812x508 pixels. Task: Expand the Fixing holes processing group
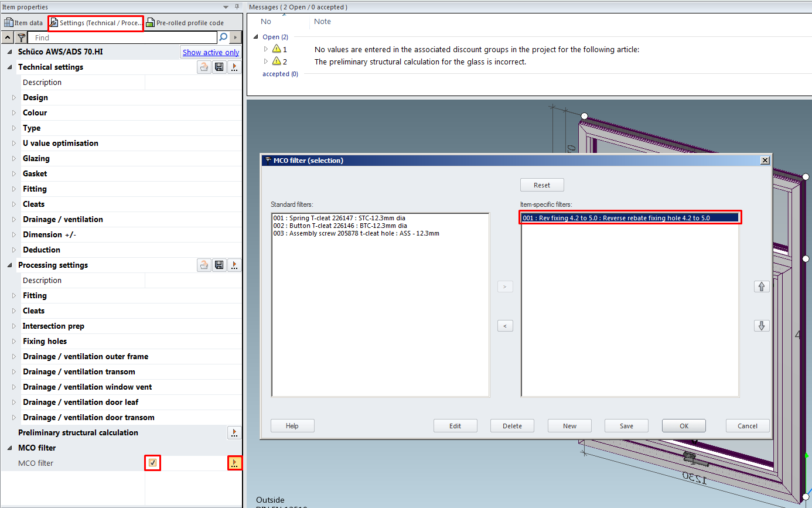pos(15,342)
